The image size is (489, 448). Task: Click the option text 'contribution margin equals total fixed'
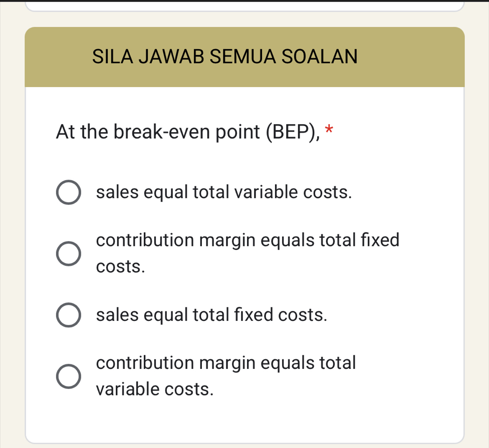point(248,240)
